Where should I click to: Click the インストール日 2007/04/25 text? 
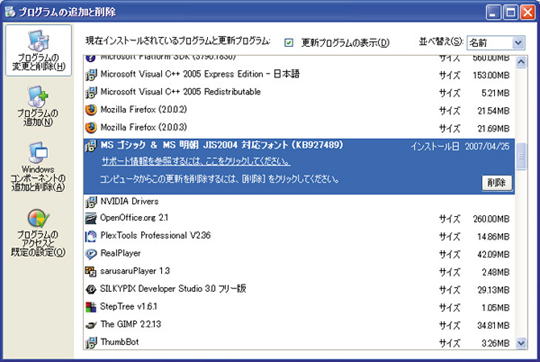[x=460, y=146]
